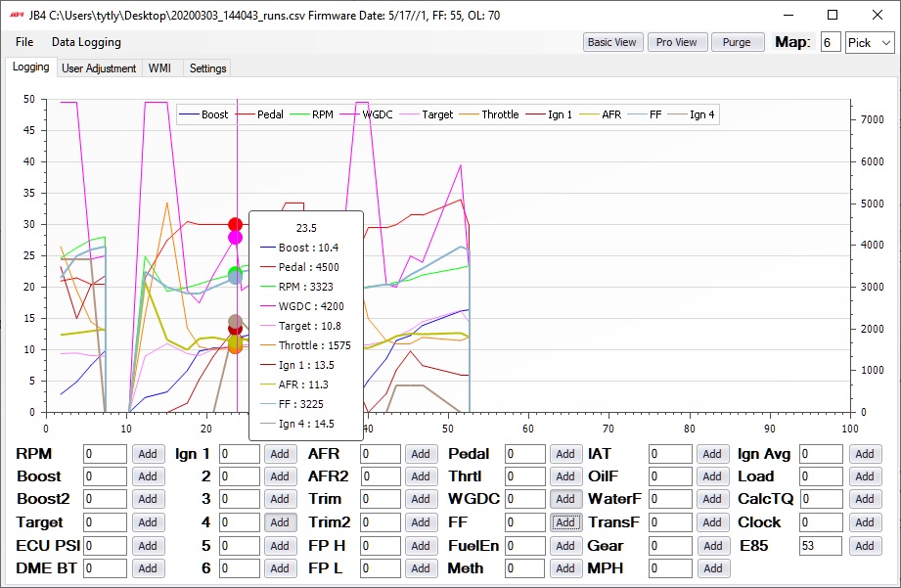Switch to the WMI tab

point(159,68)
